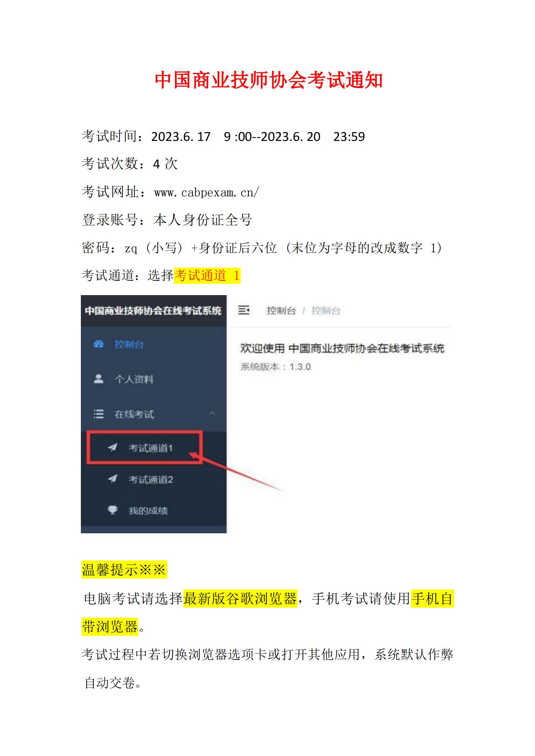Toggle the sidebar collapse hamburger icon
This screenshot has height=756, width=535.
[244, 310]
